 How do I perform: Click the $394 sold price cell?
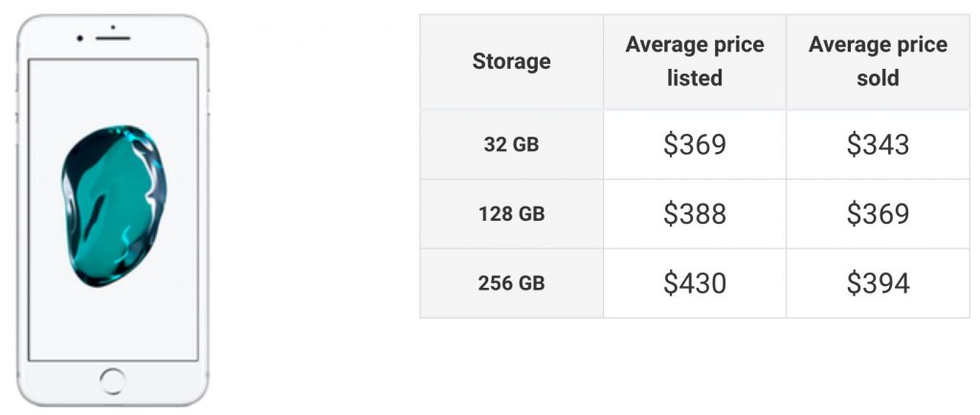click(878, 283)
